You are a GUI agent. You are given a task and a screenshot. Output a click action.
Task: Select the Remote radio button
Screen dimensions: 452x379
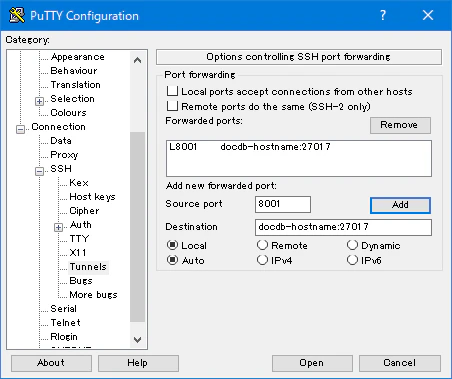(262, 245)
